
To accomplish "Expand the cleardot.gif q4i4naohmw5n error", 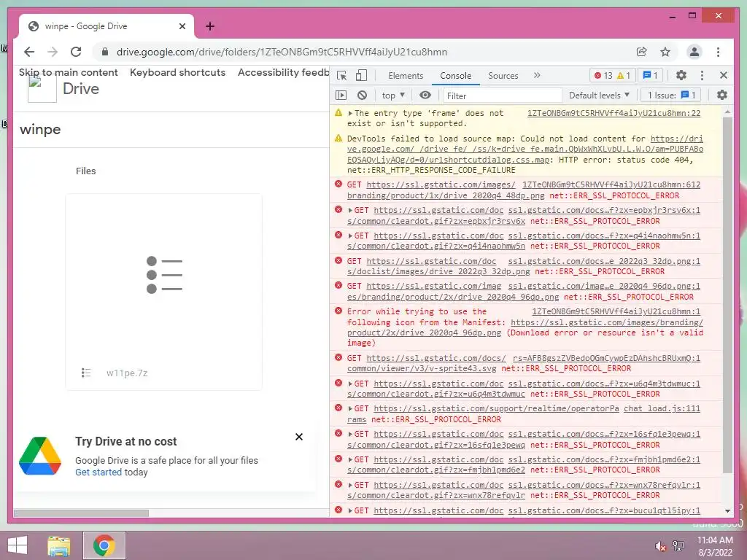I will tap(350, 236).
